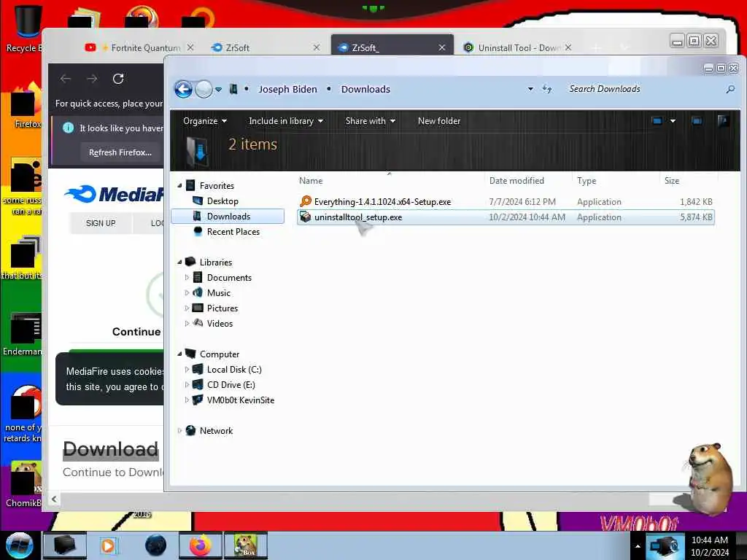This screenshot has width=747, height=560.
Task: Click the New folder button
Action: click(x=438, y=121)
